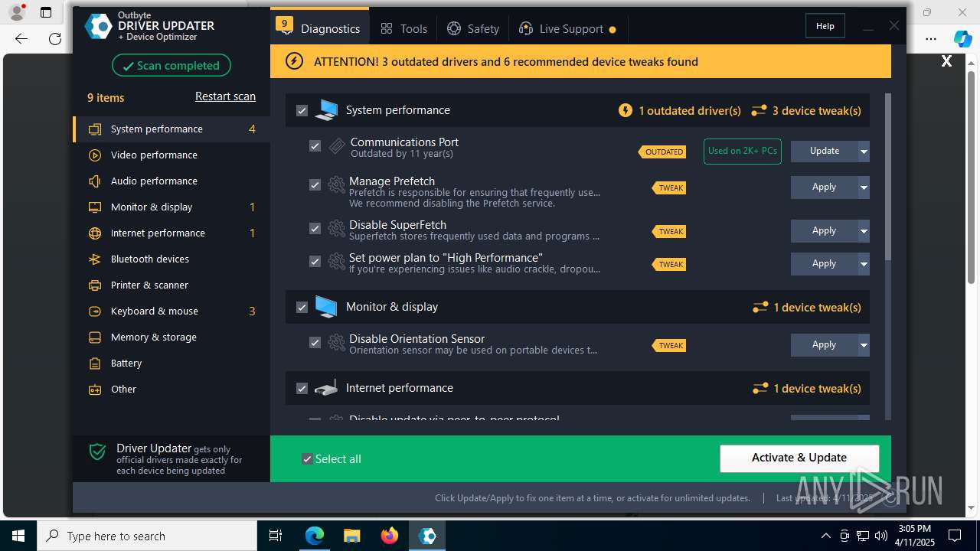Launch Firefox from the taskbar
Image resolution: width=980 pixels, height=551 pixels.
coord(389,536)
